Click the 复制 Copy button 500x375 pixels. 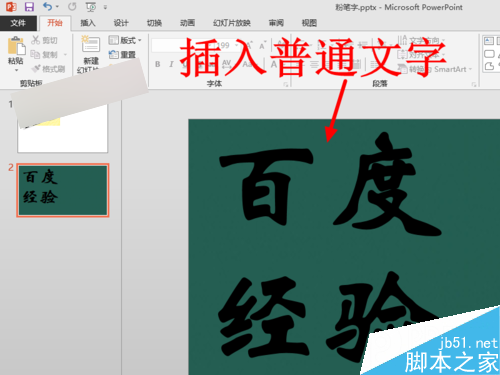coord(44,54)
